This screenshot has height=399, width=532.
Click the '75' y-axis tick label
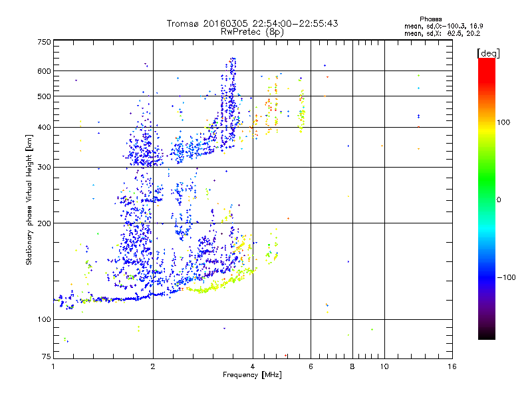tap(47, 356)
